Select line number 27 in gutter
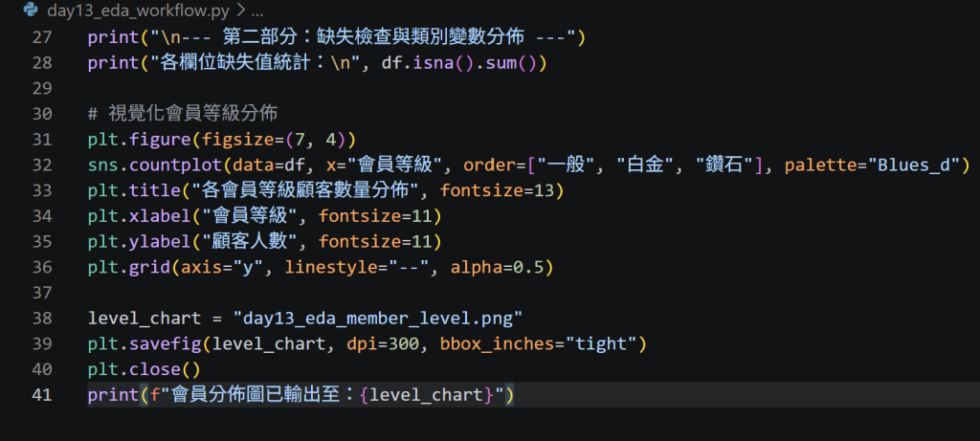The width and height of the screenshot is (980, 441). pos(42,37)
